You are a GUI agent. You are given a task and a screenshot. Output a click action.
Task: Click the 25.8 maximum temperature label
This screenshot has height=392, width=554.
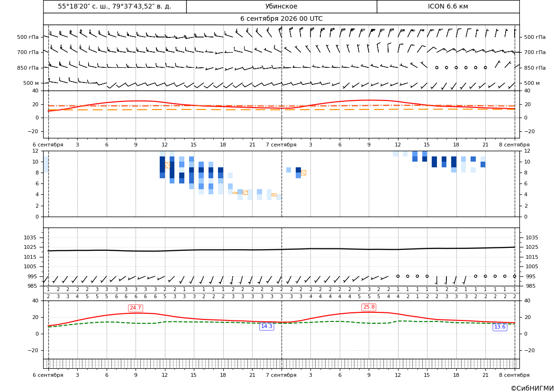coord(369,307)
